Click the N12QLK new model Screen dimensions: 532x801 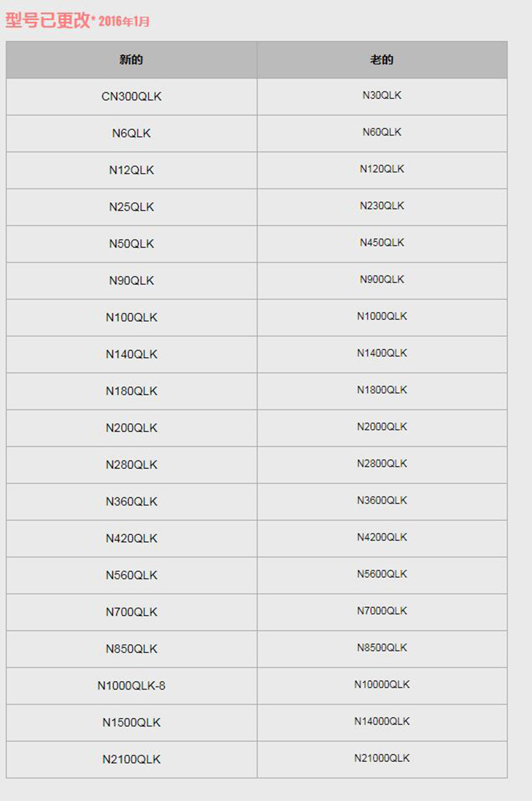click(x=131, y=170)
